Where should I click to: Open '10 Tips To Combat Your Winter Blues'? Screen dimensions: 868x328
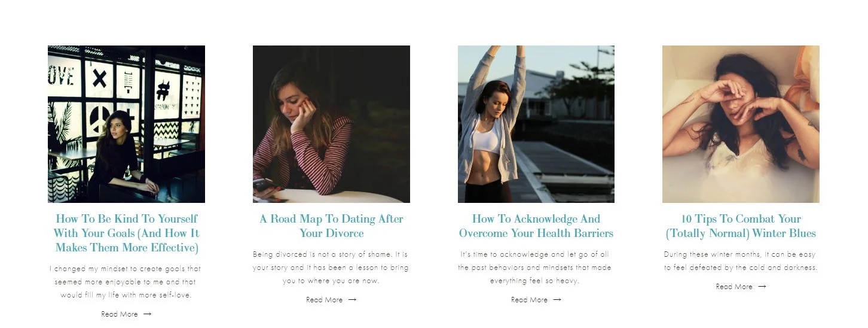pyautogui.click(x=741, y=226)
